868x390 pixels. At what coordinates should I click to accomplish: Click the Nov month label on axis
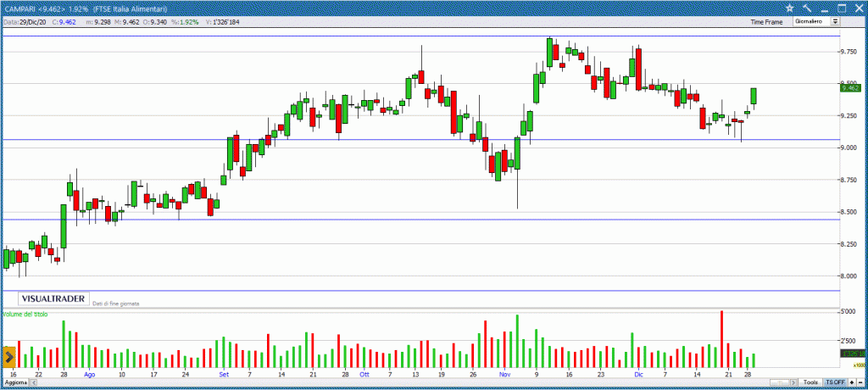[504, 375]
